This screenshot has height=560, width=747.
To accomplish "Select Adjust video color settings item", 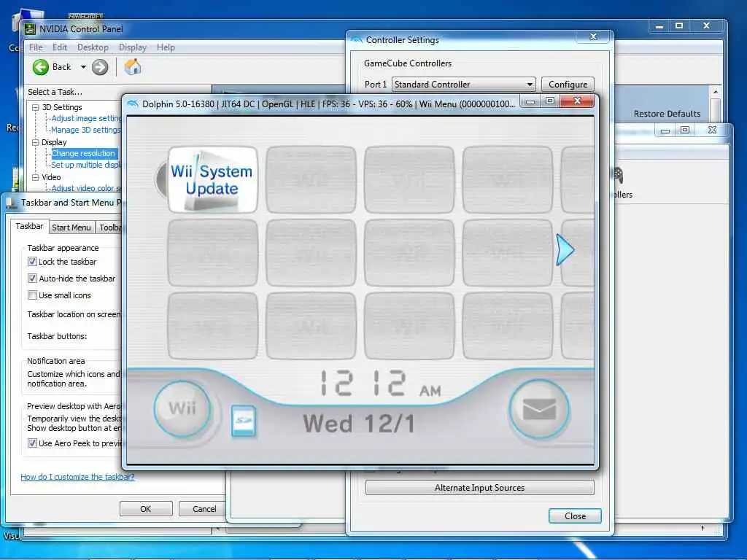I will pyautogui.click(x=86, y=188).
